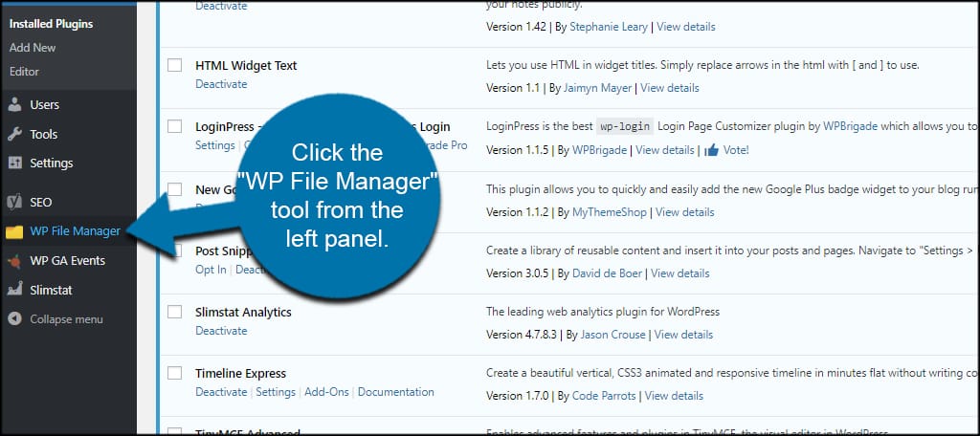The image size is (980, 436).
Task: Click the wp-login code text in description
Action: tap(625, 126)
